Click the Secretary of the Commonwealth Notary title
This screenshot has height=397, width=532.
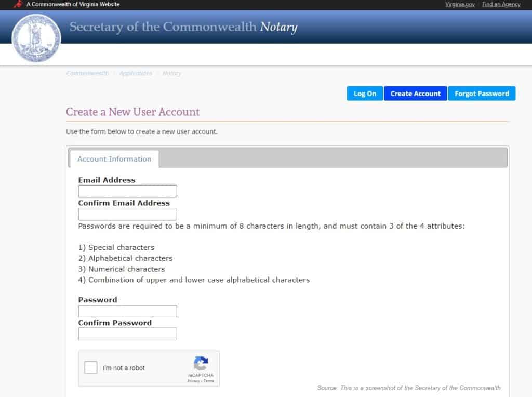coord(183,27)
